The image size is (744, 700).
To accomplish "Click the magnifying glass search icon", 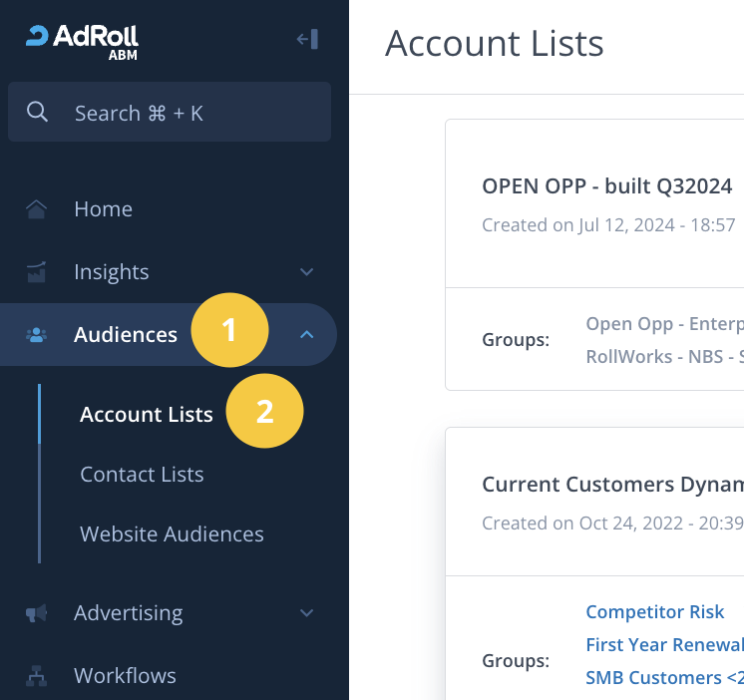I will pos(38,113).
